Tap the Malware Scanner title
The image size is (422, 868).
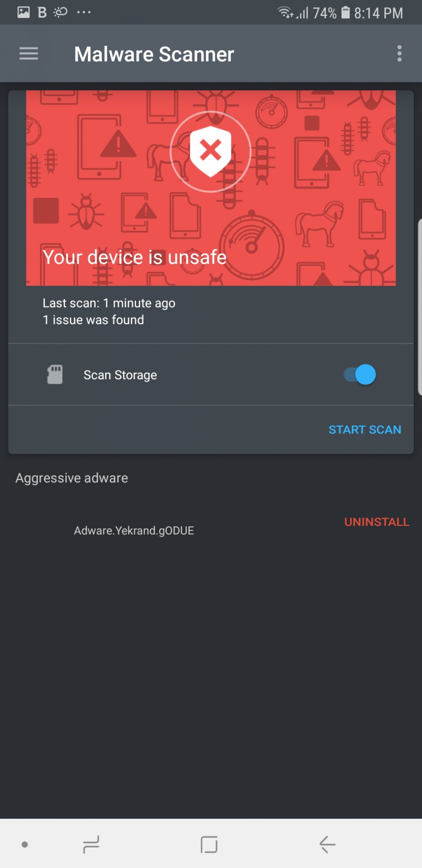click(x=154, y=54)
